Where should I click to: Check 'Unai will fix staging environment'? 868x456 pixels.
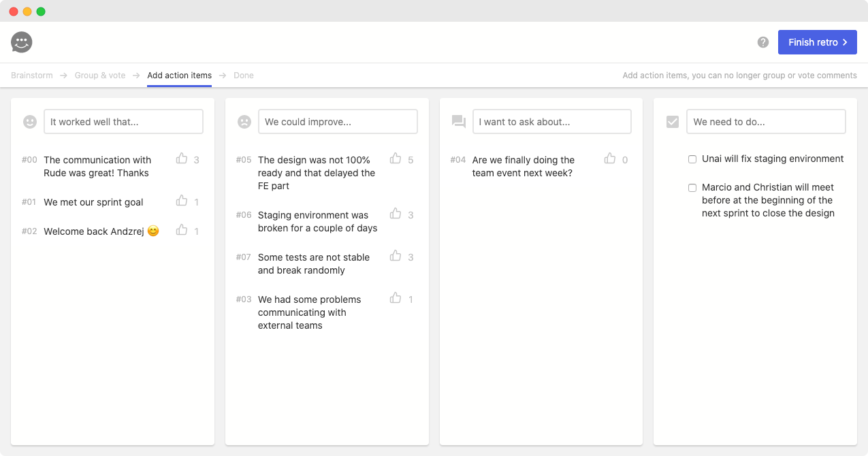tap(692, 159)
